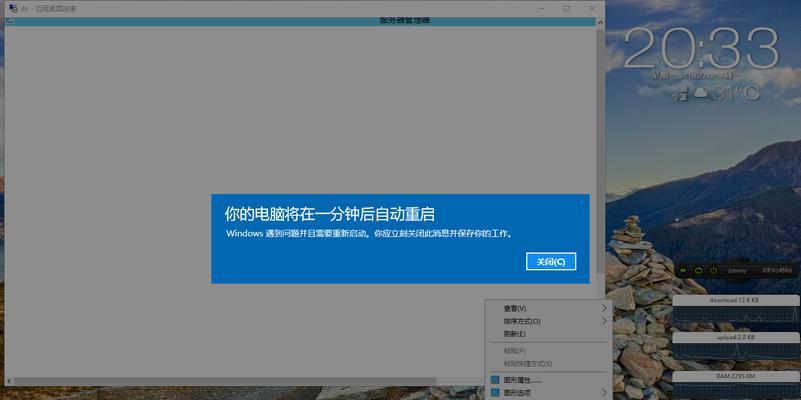The width and height of the screenshot is (801, 400).
Task: Click the RAM 2295.6M widget label
Action: tap(735, 376)
